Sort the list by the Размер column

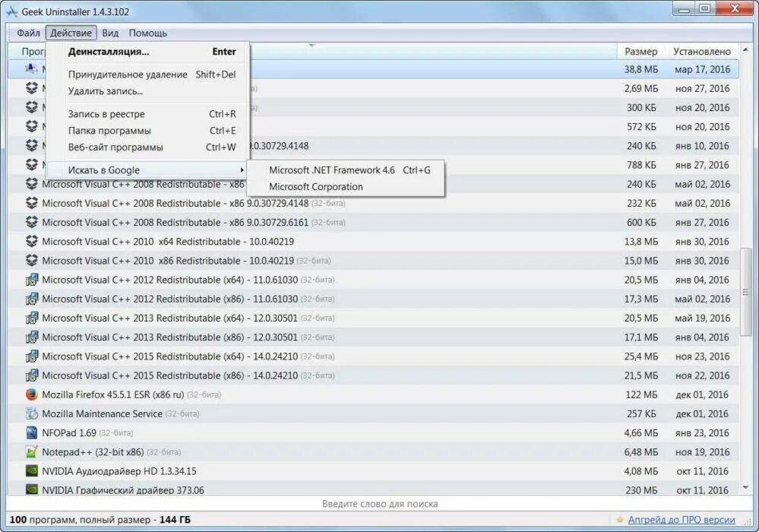tap(641, 52)
